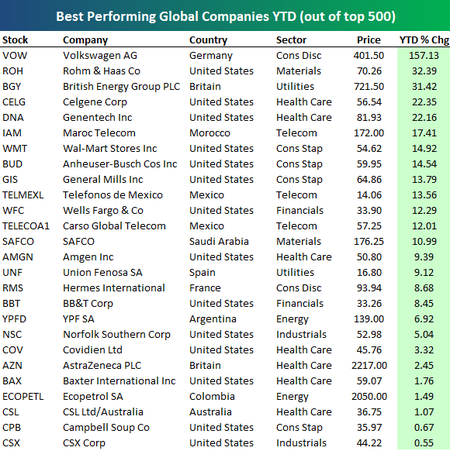This screenshot has height=451, width=450.
Task: Click the British Energy Group PLC cell
Action: (121, 86)
